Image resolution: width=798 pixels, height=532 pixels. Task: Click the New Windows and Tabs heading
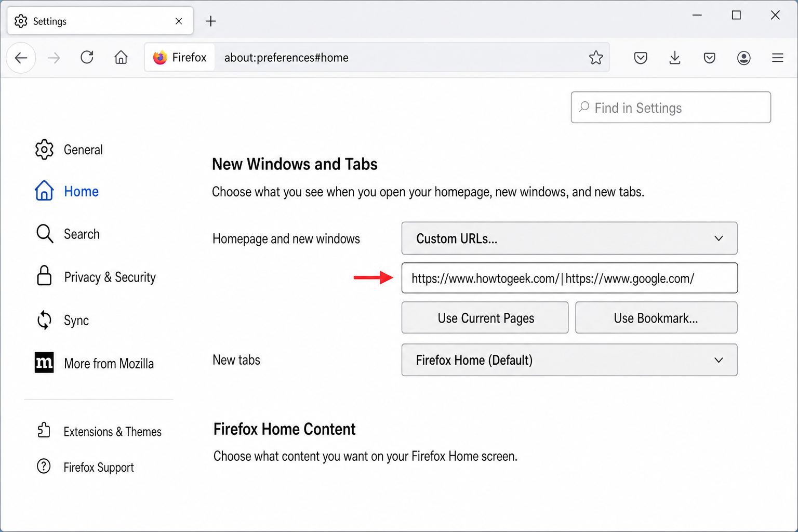[295, 164]
